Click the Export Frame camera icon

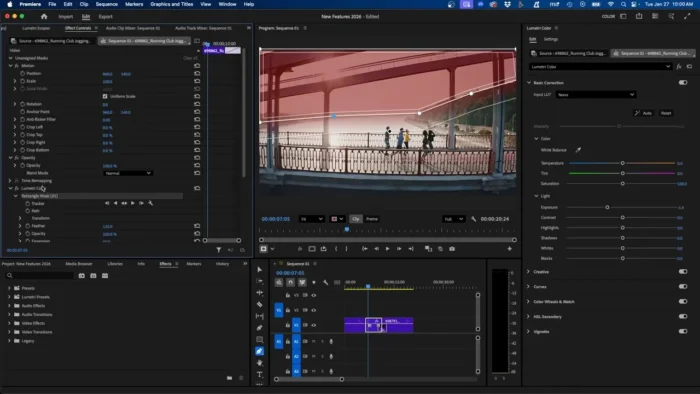452,249
